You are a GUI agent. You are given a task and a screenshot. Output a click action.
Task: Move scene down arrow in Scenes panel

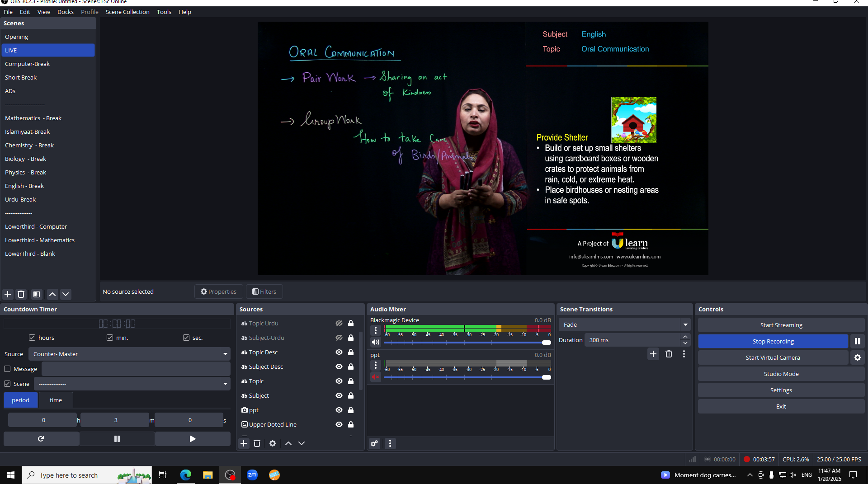66,294
